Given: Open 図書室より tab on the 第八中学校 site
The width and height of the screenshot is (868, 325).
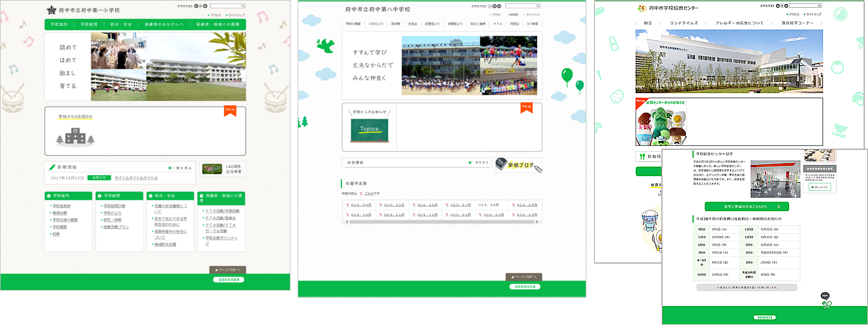Looking at the screenshot, I should pos(433,24).
